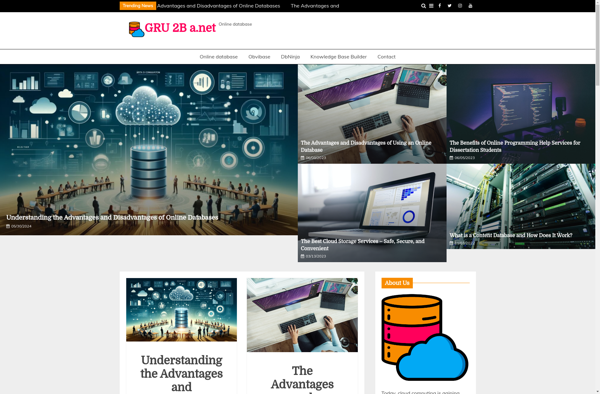The height and width of the screenshot is (394, 600).
Task: Open the hamburger menu icon in top bar
Action: click(x=431, y=6)
